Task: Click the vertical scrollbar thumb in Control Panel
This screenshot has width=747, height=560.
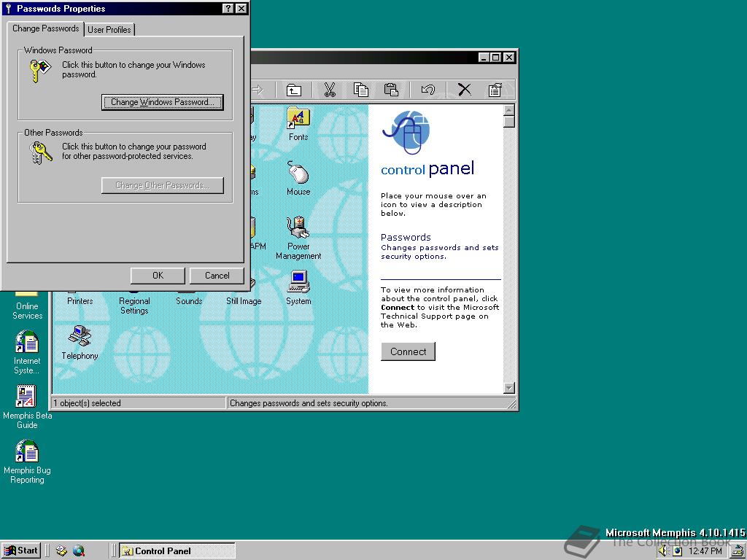Action: [x=508, y=122]
